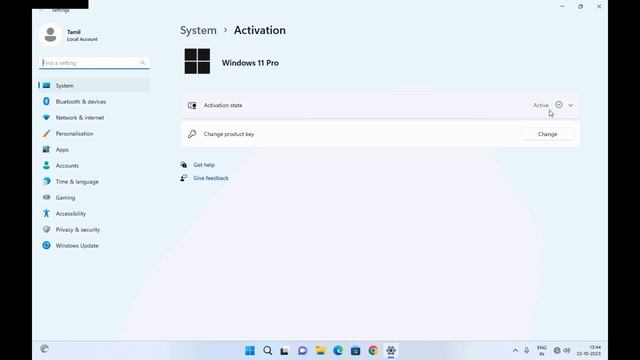Open taskbar Search
The width and height of the screenshot is (640, 360).
267,351
